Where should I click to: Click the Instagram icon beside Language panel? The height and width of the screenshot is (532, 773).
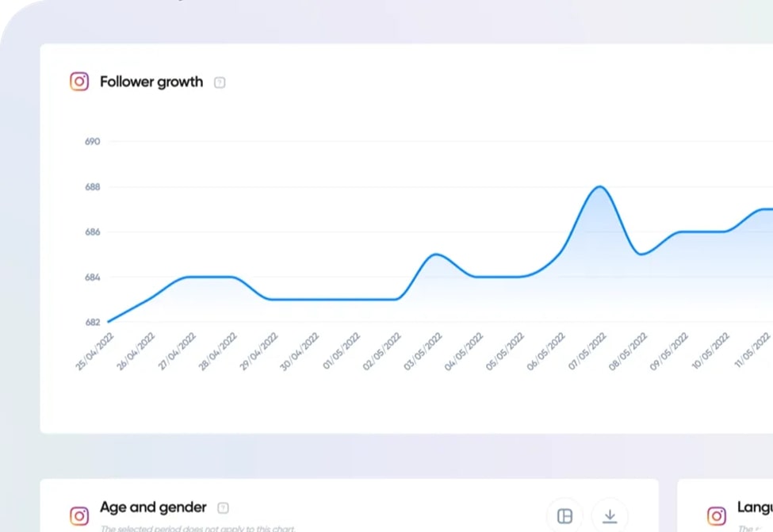716,515
